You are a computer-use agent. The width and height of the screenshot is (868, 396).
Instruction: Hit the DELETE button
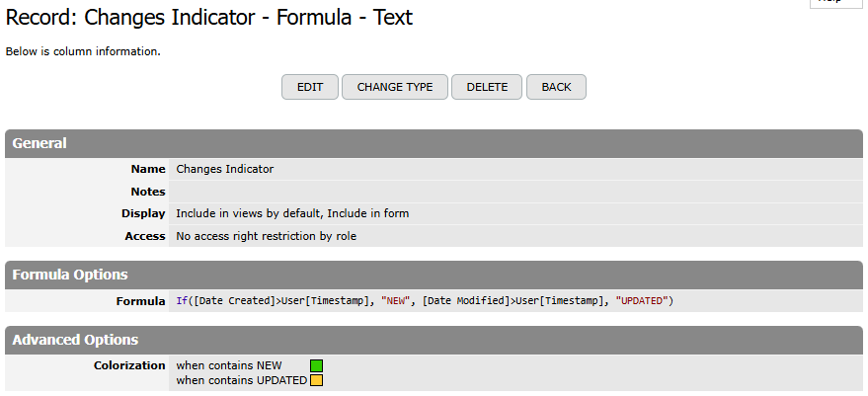(x=487, y=87)
